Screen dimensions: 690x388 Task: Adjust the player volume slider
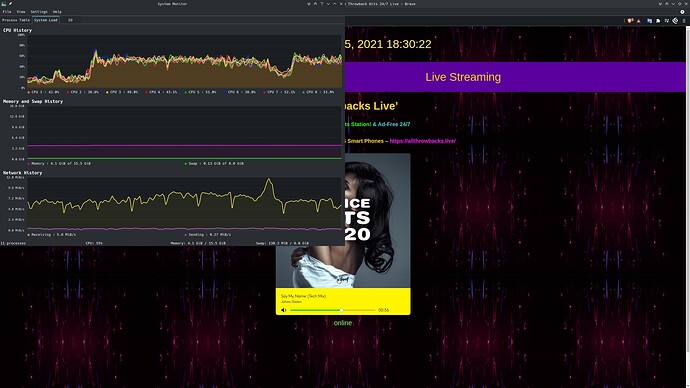click(333, 310)
